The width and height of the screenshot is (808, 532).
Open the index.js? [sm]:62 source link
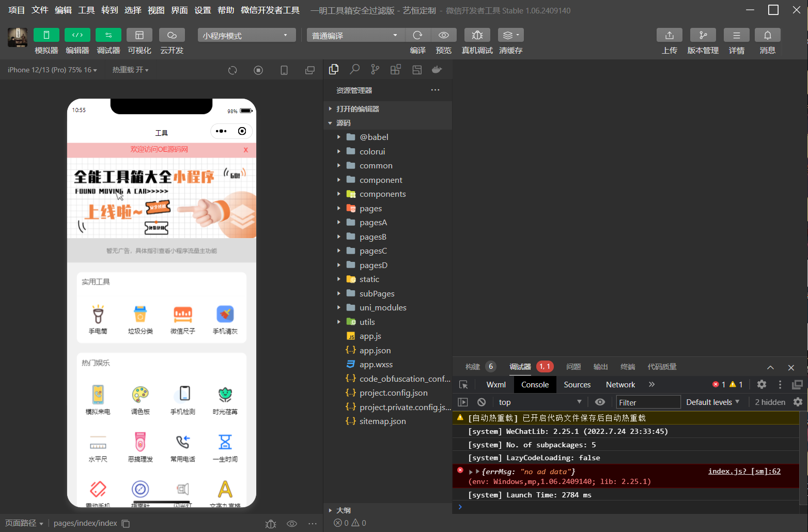(x=744, y=471)
